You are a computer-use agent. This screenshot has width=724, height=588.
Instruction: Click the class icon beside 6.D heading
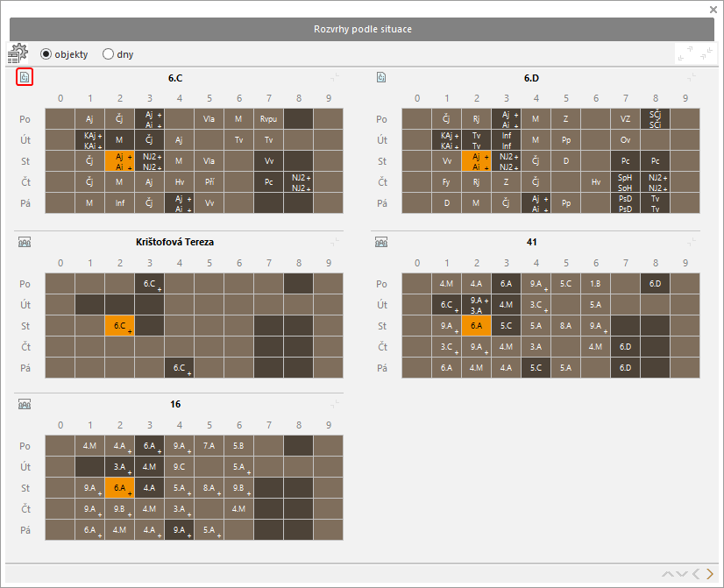coord(381,77)
